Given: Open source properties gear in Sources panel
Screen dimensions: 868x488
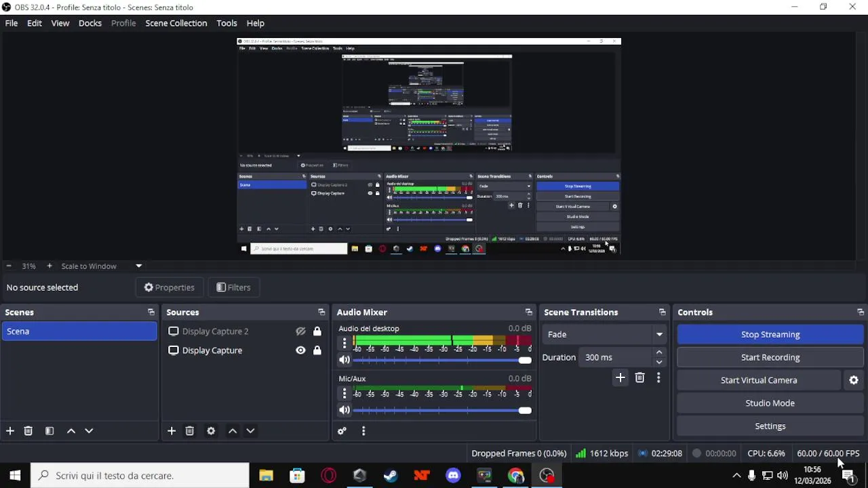Looking at the screenshot, I should [211, 431].
